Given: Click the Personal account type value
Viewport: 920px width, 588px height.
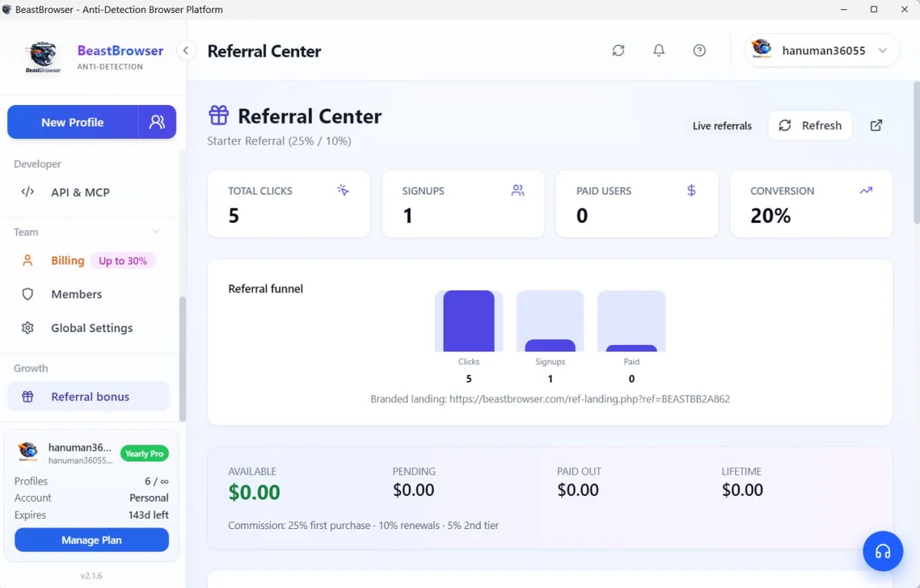Looking at the screenshot, I should [x=149, y=498].
